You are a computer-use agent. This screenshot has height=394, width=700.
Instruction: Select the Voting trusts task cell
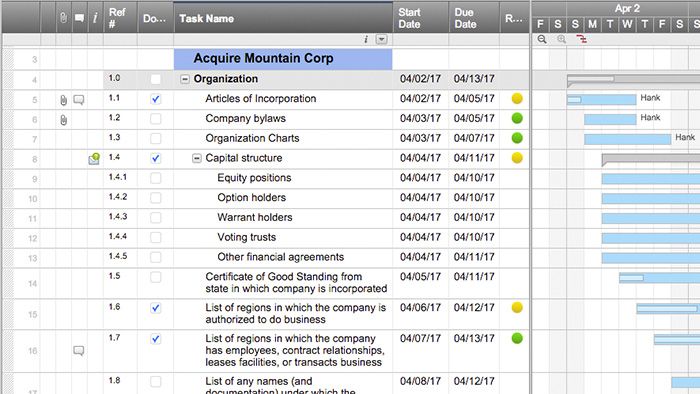[283, 237]
